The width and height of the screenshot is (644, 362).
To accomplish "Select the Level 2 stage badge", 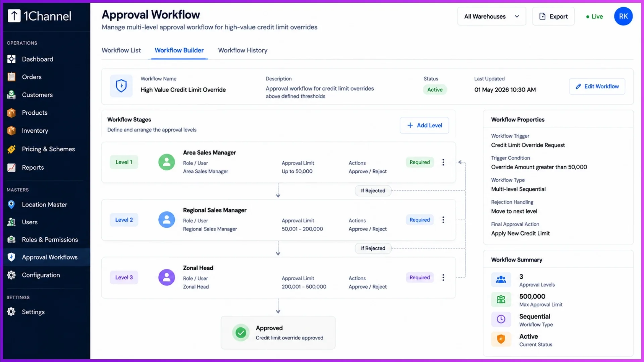I will click(x=124, y=220).
